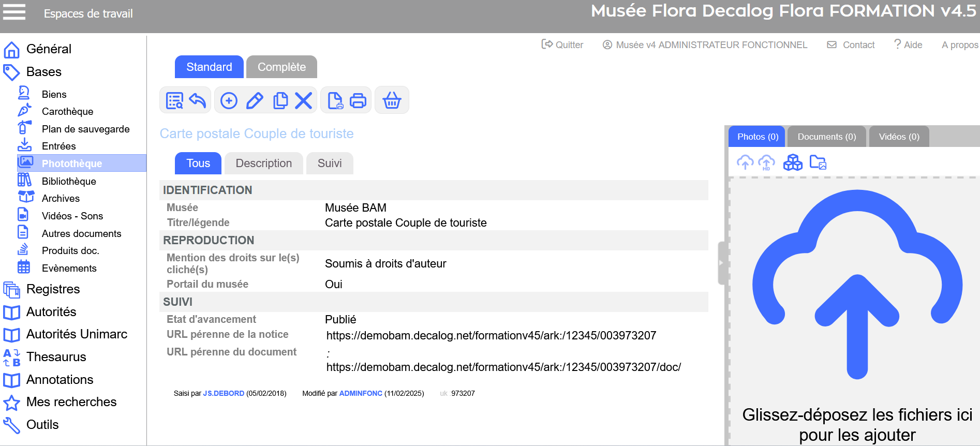Open the results list search icon
Image resolution: width=980 pixels, height=446 pixels.
point(174,100)
